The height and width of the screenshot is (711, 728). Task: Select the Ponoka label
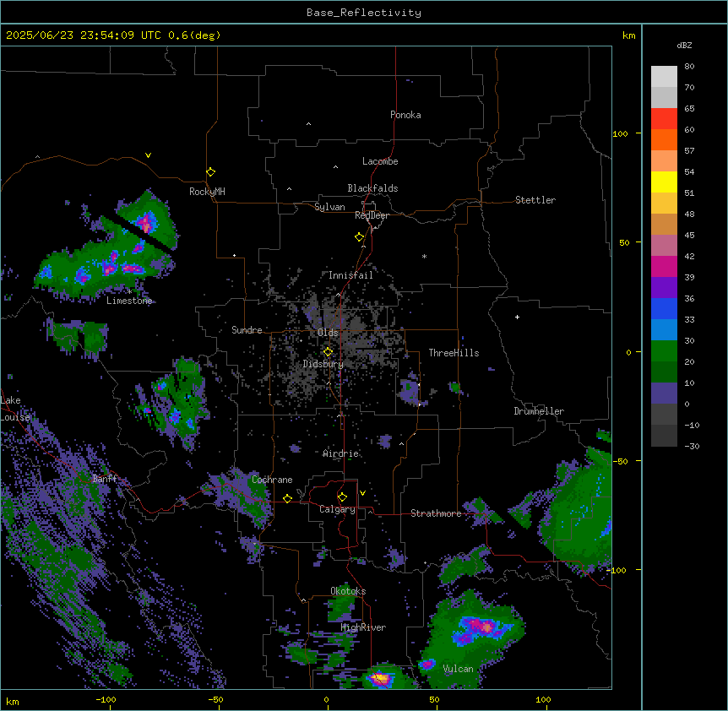click(405, 115)
